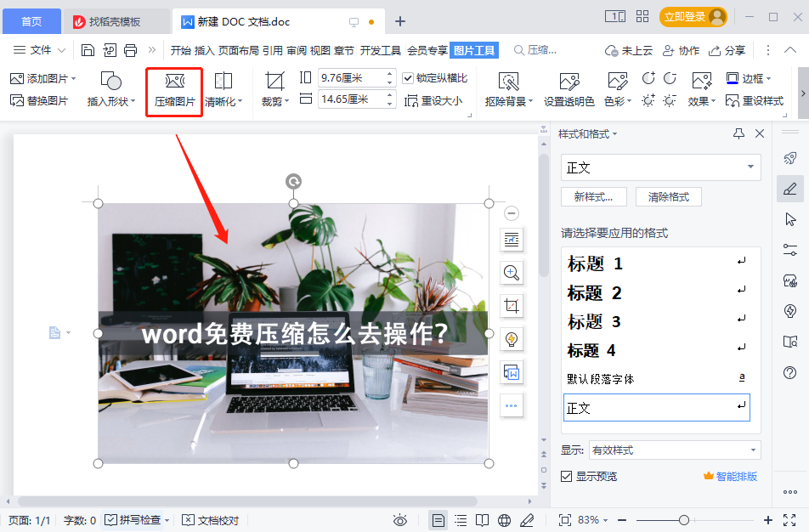Click Reset Size (重设大小)
This screenshot has height=532, width=809.
[x=433, y=100]
